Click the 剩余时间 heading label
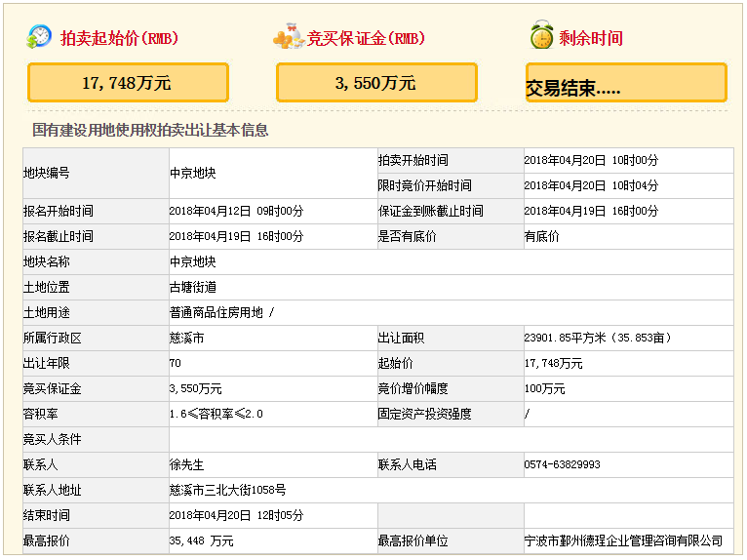Viewport: 747px width, 560px height. [x=590, y=39]
